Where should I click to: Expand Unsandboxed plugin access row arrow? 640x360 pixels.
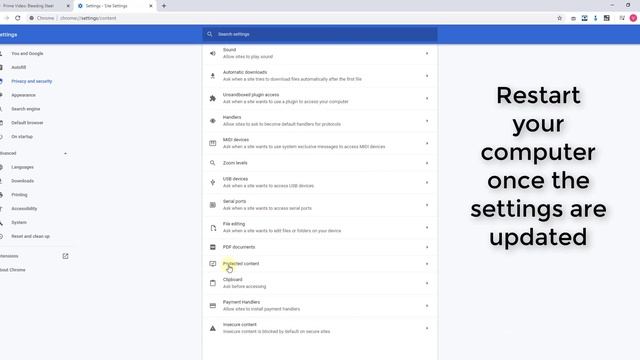[x=427, y=98]
